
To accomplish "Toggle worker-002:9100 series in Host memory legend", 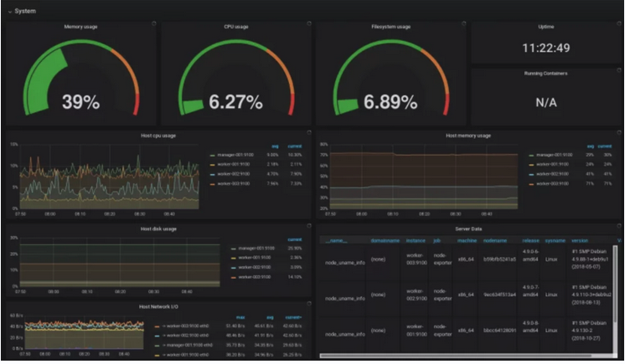I will point(554,174).
